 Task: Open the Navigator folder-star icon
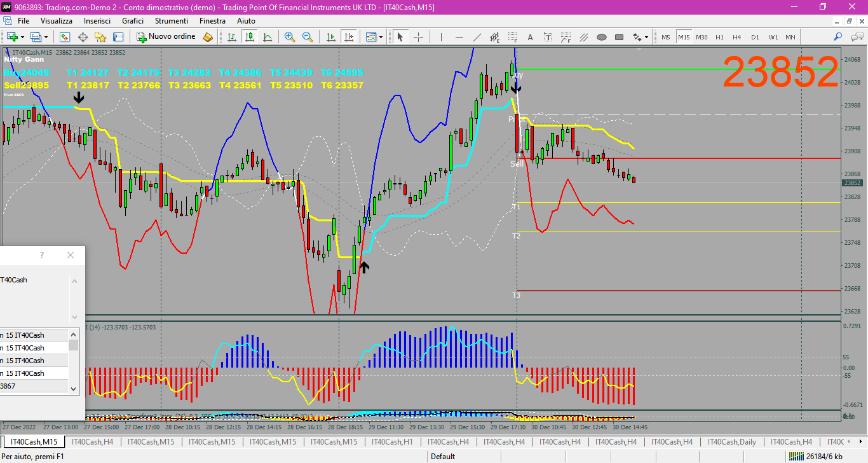(x=100, y=37)
